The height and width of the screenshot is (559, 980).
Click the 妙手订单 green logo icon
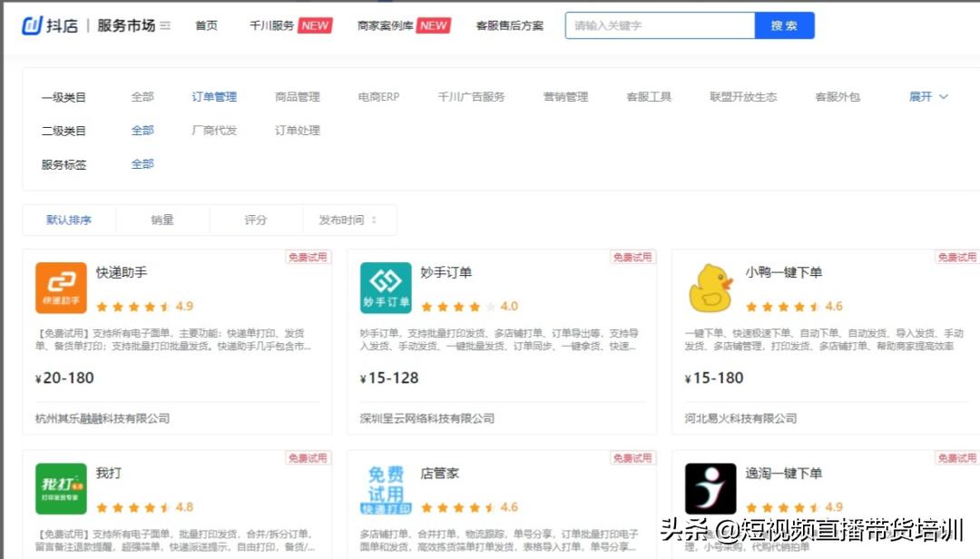(x=385, y=288)
